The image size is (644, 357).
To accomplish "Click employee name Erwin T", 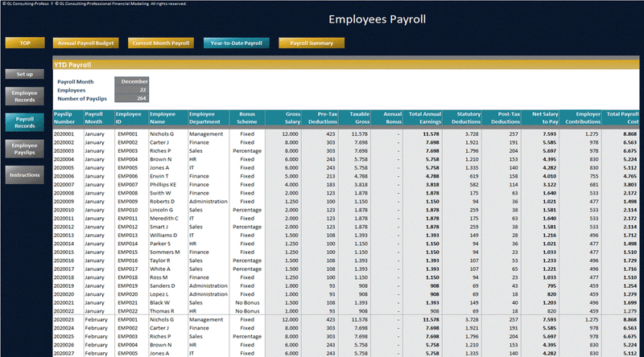I will (x=159, y=176).
